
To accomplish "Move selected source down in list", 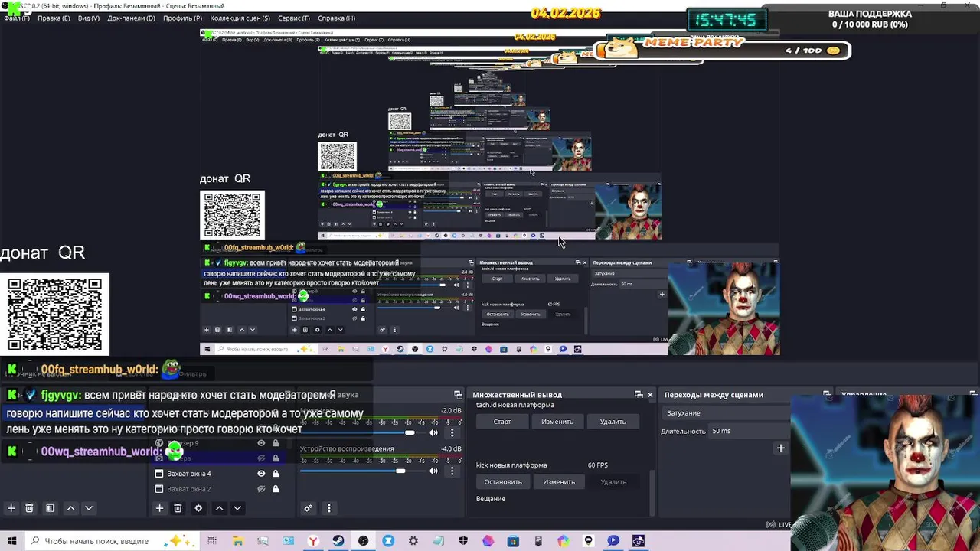I will tap(237, 508).
